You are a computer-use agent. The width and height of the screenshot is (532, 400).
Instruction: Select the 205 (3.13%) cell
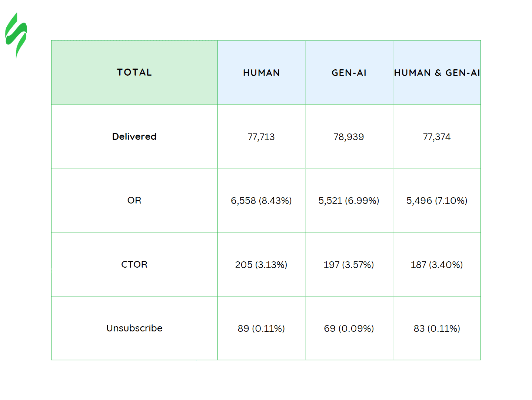coord(261,265)
